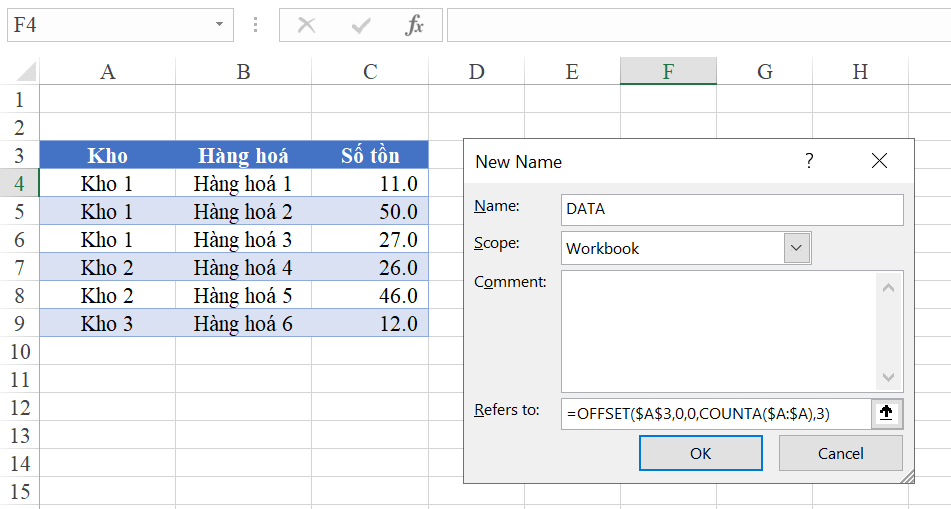Image resolution: width=951 pixels, height=509 pixels.
Task: Click the formula bar confirm checkmark icon
Action: click(x=361, y=25)
